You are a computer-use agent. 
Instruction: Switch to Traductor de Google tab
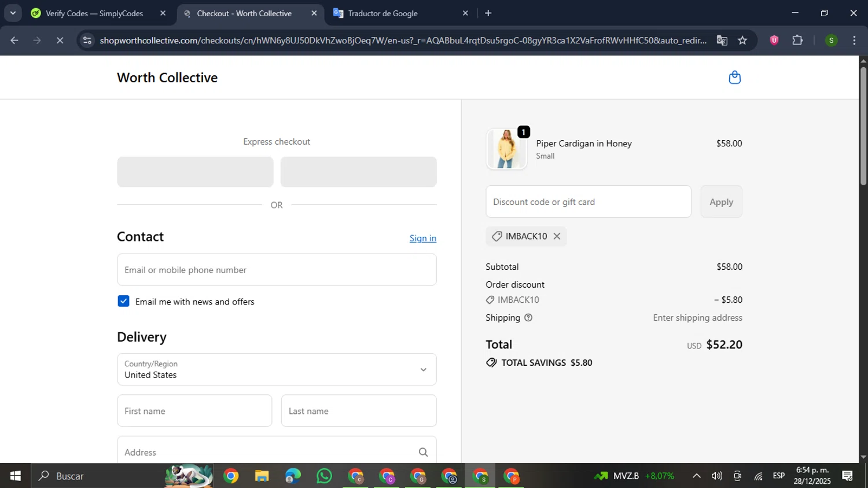coord(382,13)
